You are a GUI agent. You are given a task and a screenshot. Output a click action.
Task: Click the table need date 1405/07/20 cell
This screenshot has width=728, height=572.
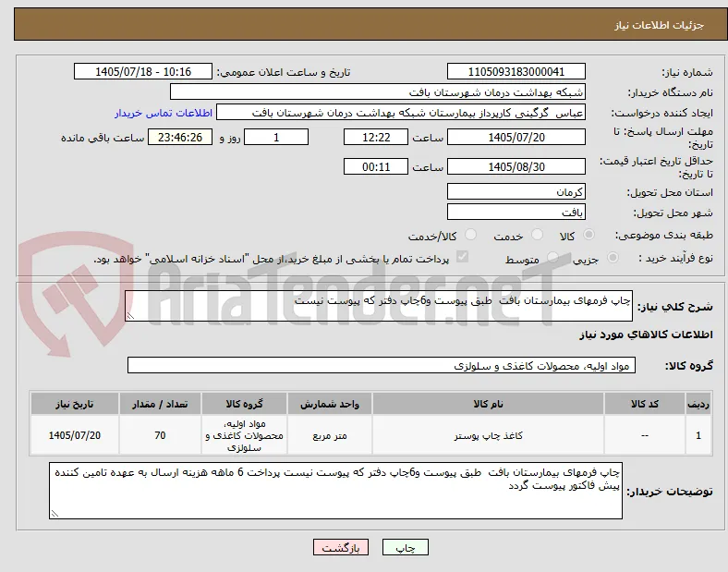(75, 435)
